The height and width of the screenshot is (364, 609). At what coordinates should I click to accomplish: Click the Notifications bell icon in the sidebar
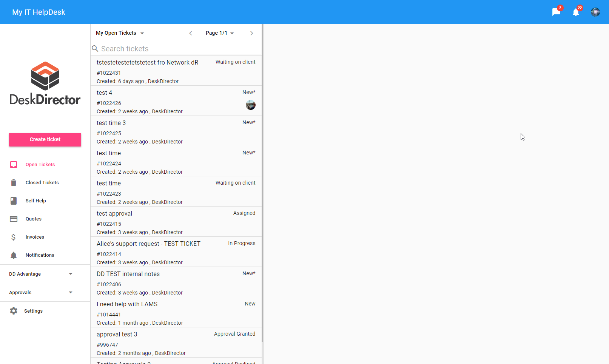click(x=14, y=255)
